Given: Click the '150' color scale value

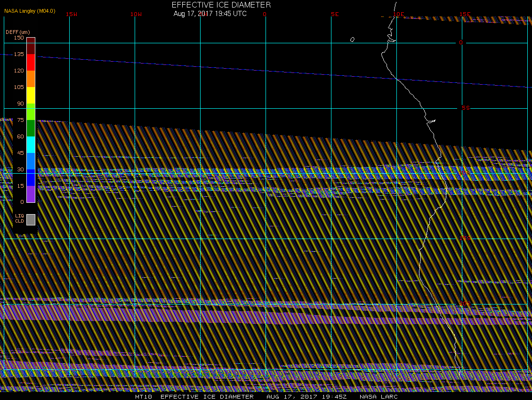Looking at the screenshot, I should pos(19,38).
